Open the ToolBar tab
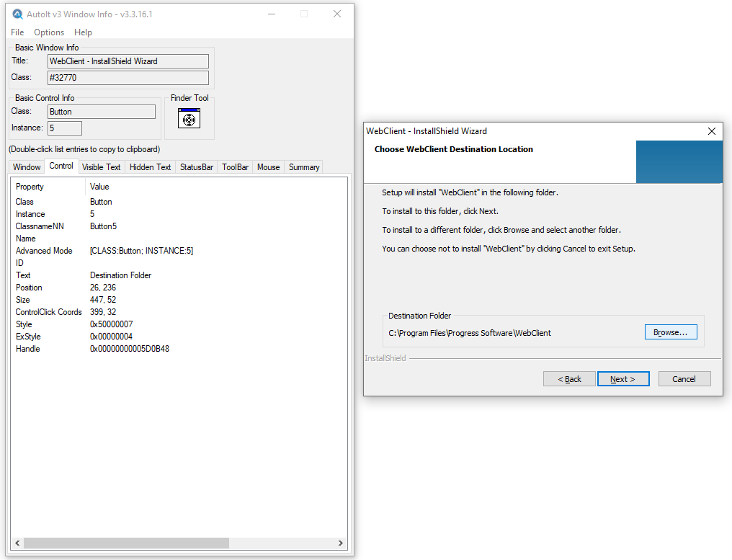 click(x=236, y=167)
